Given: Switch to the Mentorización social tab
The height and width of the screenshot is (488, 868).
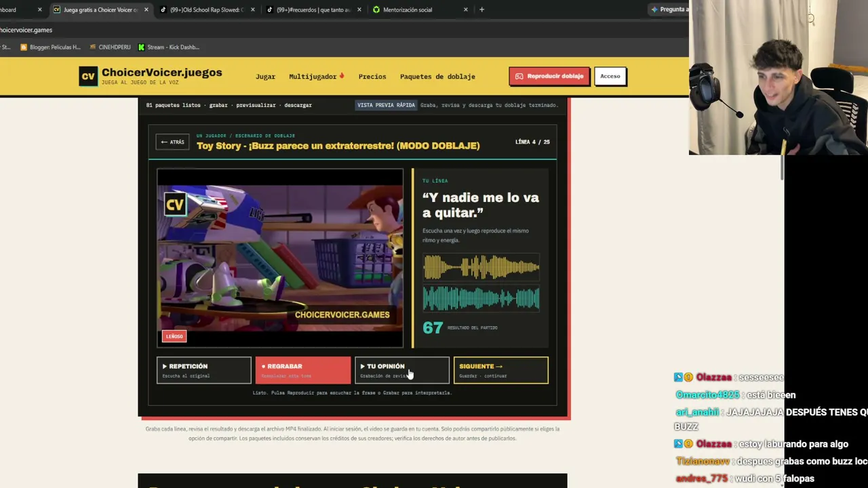Looking at the screenshot, I should (420, 9).
